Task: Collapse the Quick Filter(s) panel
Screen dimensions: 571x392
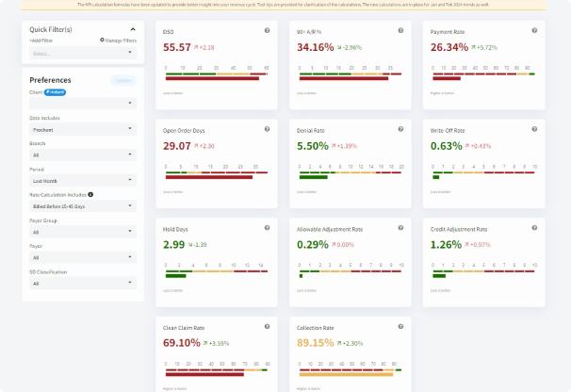Action: (133, 28)
